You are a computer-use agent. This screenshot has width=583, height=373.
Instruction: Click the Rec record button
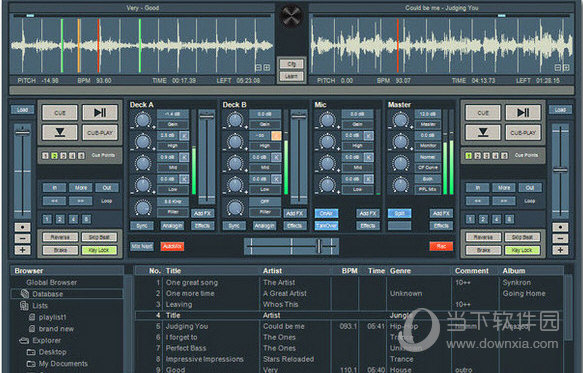[441, 246]
